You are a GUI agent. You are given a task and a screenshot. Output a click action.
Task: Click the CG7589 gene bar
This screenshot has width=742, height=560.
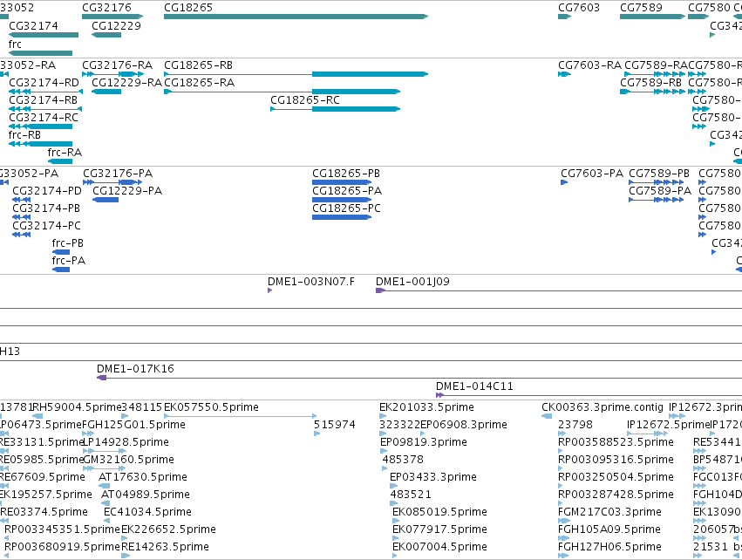coord(652,17)
